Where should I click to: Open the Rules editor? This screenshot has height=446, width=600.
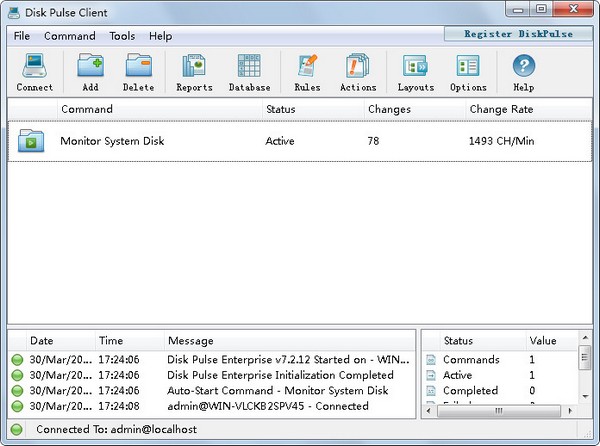[x=307, y=72]
